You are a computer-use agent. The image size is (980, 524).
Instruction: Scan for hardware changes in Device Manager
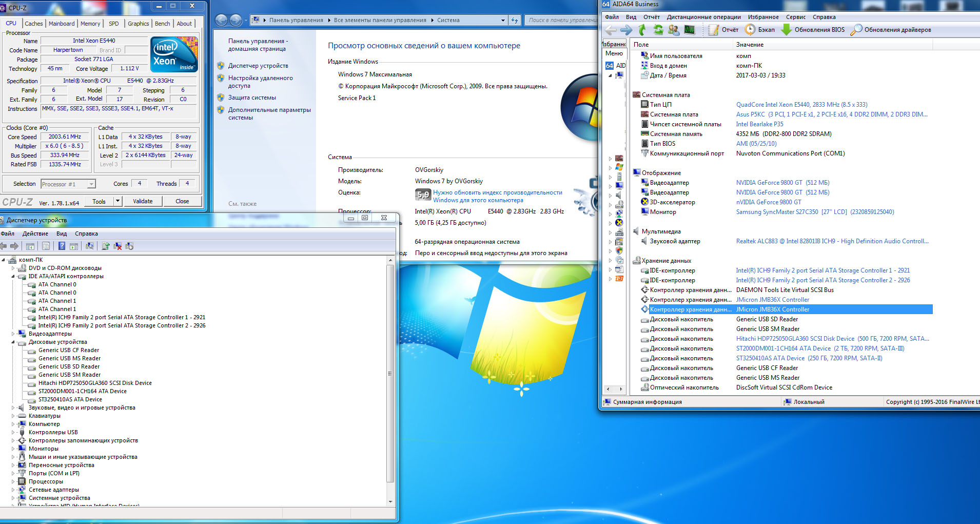pyautogui.click(x=90, y=246)
